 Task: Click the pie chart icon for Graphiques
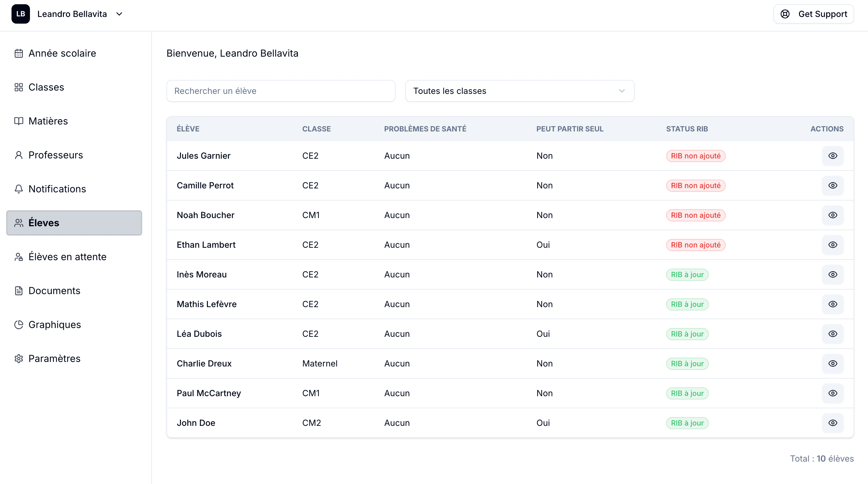click(19, 324)
